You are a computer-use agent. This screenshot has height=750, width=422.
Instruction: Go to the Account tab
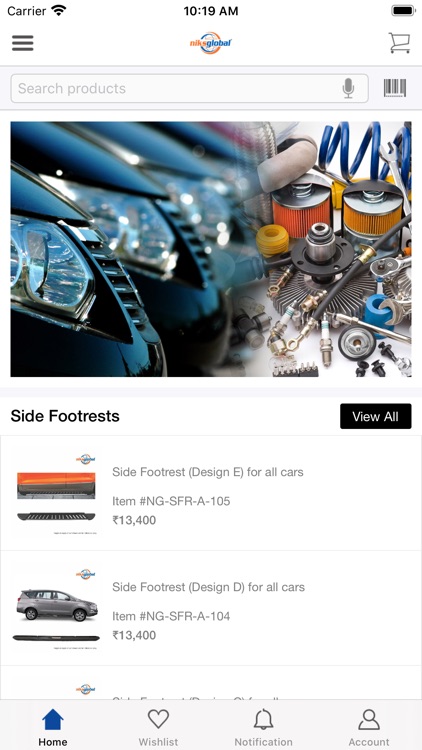click(x=369, y=728)
